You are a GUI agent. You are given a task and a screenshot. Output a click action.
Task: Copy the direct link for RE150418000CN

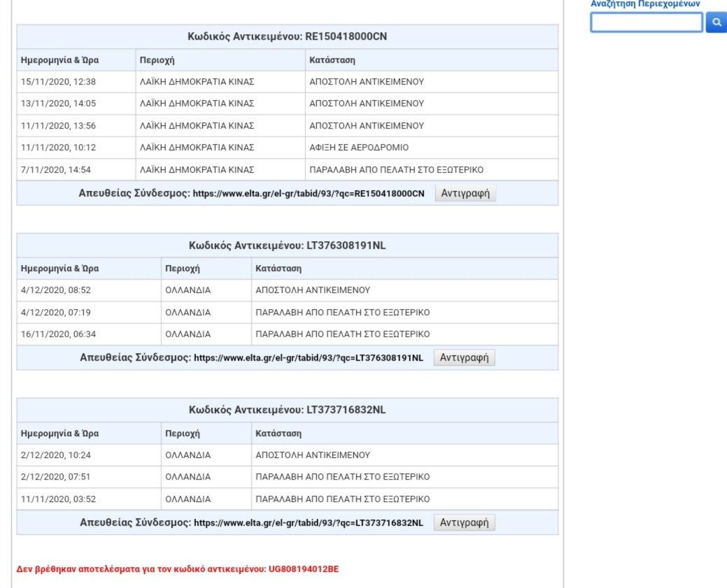pos(465,193)
